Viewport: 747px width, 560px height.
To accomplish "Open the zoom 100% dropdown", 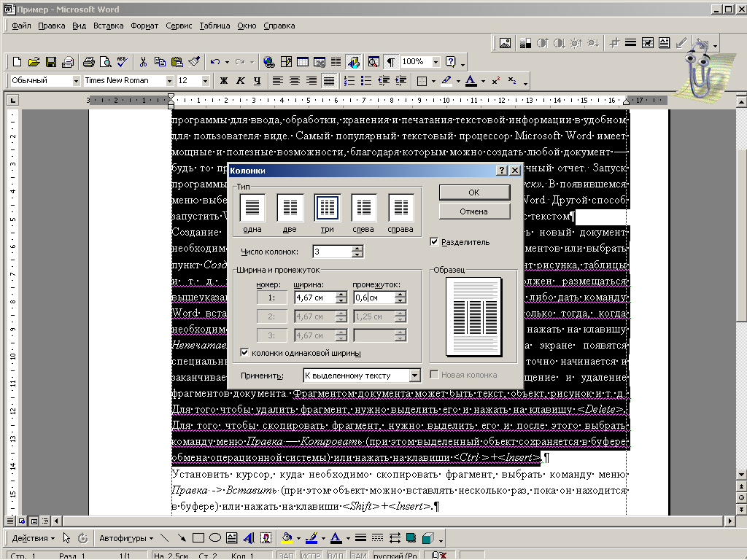I will [x=436, y=62].
